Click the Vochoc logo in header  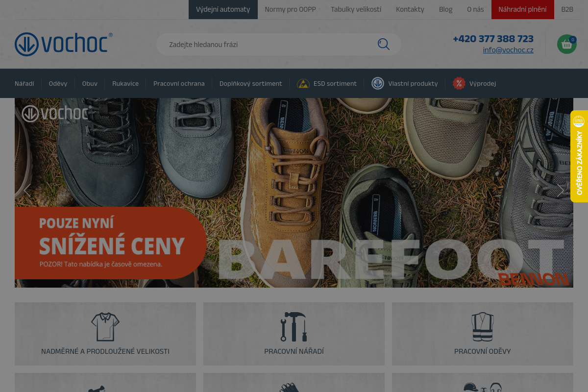pos(64,44)
